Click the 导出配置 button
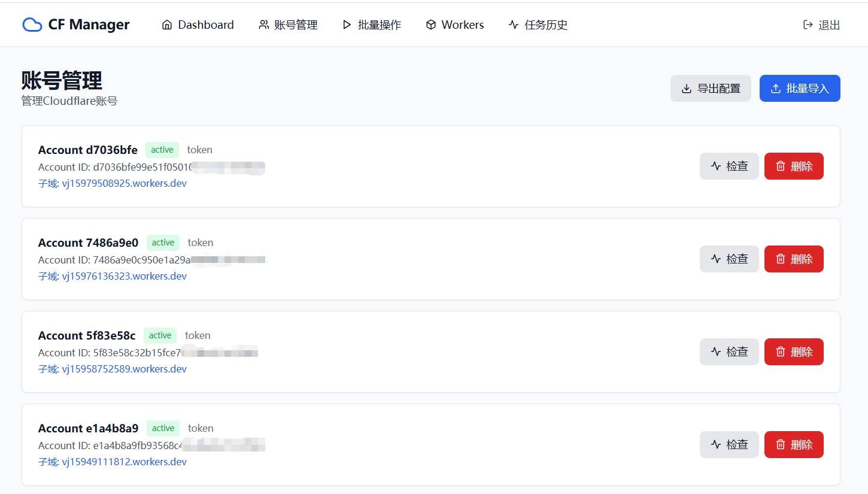Screen dimensions: 868x494 click(711, 89)
